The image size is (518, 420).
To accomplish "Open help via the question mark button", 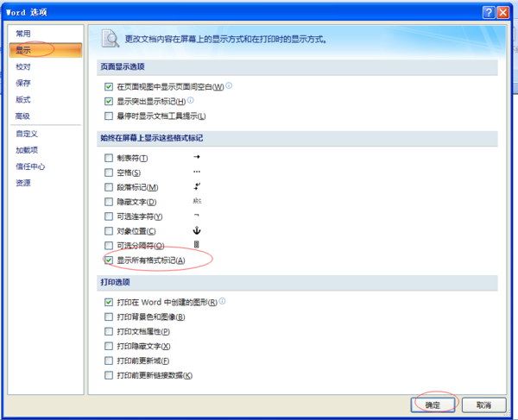I will (x=489, y=13).
